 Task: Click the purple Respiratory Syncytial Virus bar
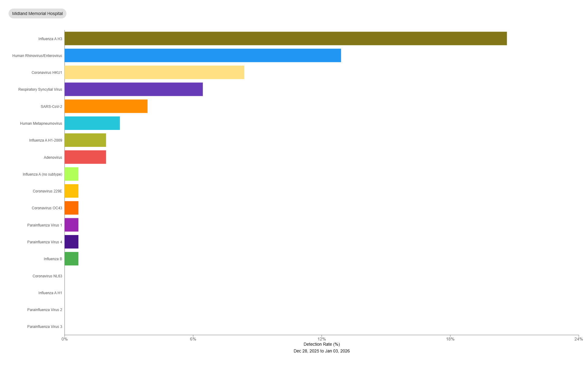point(134,89)
